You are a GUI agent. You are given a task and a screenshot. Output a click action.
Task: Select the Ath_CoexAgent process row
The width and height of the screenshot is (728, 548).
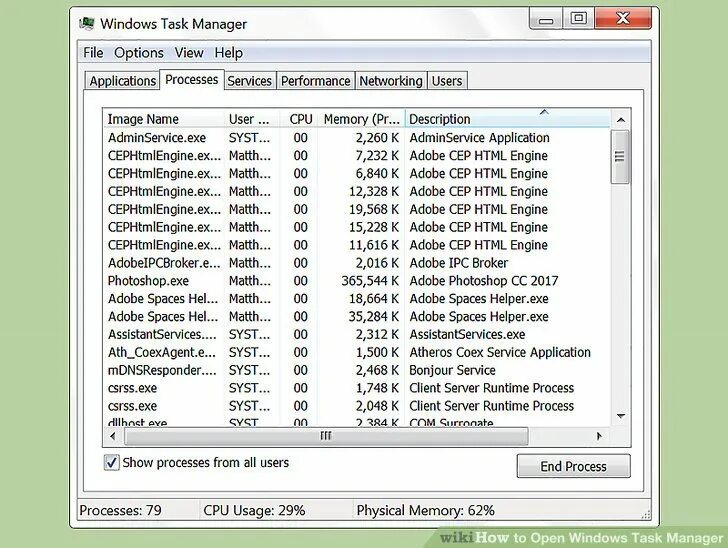tap(356, 352)
